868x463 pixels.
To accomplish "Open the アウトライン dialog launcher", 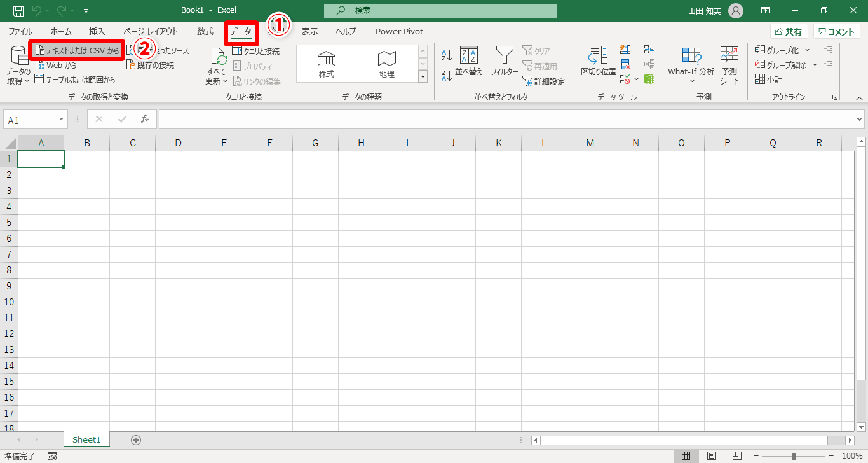I will pyautogui.click(x=834, y=97).
